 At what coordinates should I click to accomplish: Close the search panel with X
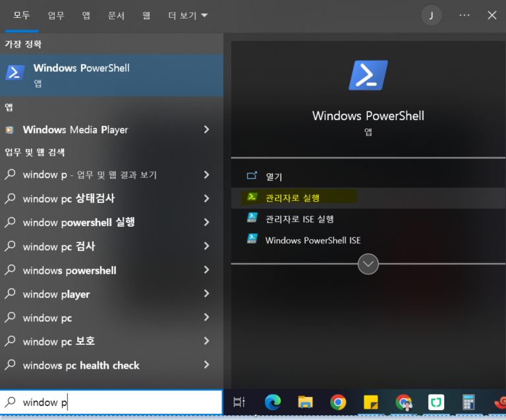492,15
